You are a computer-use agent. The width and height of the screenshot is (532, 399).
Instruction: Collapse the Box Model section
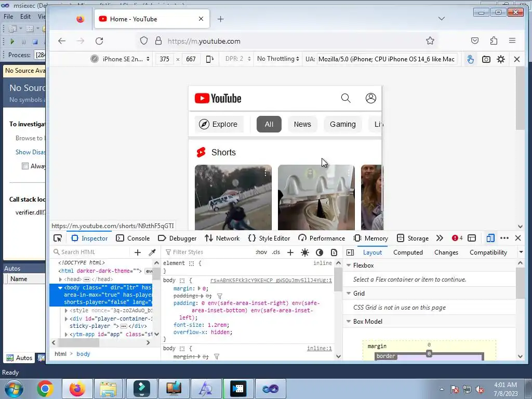(349, 321)
